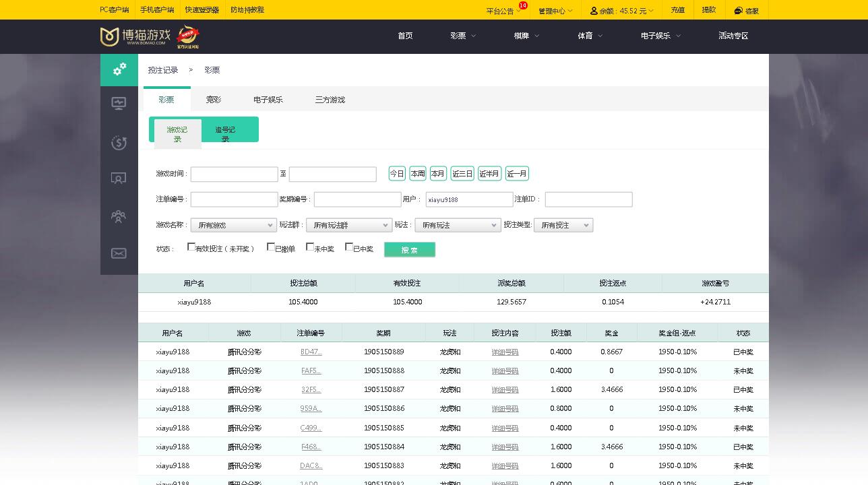Check the 已撤单 status checkbox

click(x=270, y=248)
